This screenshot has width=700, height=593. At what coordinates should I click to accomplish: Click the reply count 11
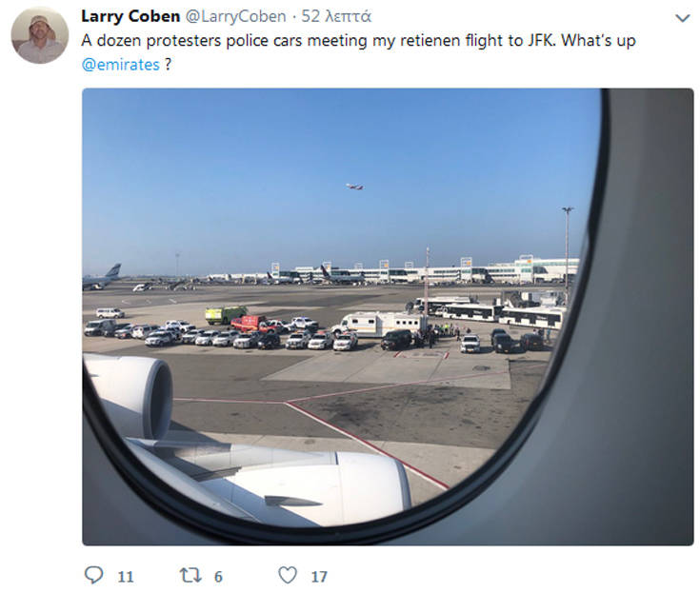(125, 576)
